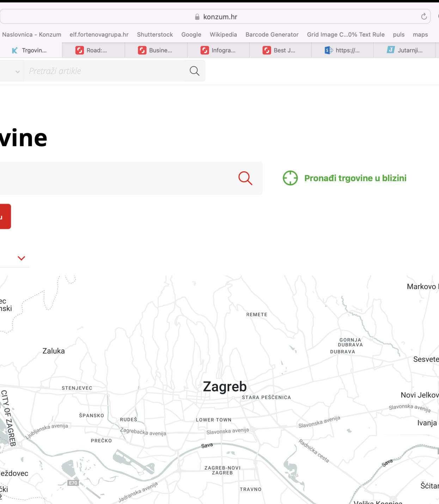Click the black magnifier search icon

point(194,71)
